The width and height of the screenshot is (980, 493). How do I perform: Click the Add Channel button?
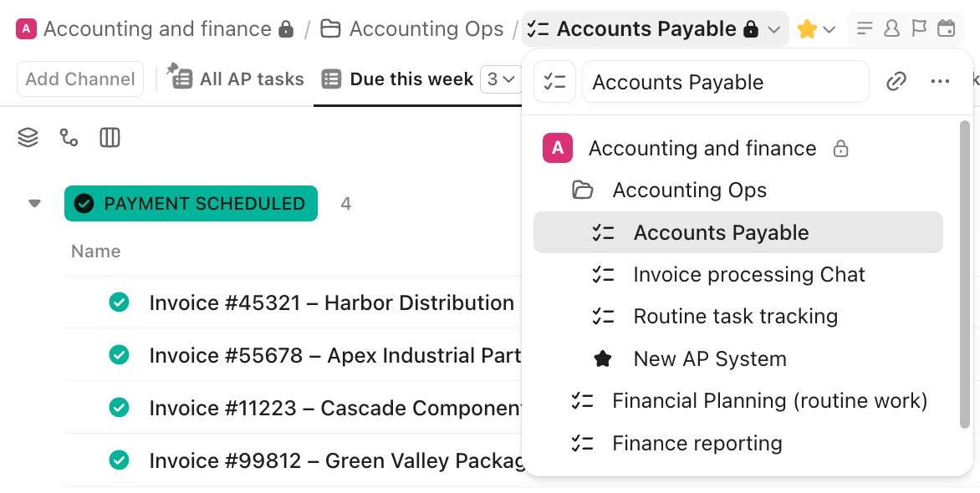(x=80, y=79)
